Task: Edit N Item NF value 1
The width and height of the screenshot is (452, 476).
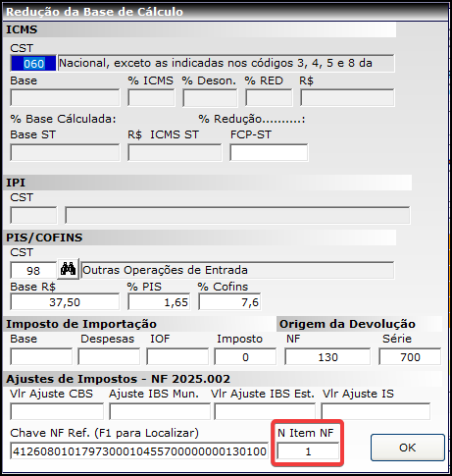Action: point(308,450)
